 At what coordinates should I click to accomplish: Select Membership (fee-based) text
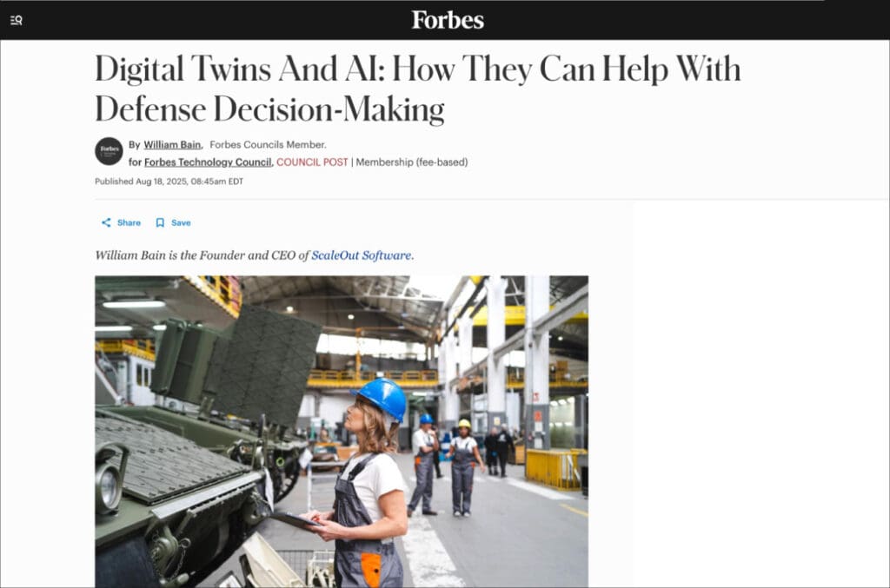(x=412, y=162)
